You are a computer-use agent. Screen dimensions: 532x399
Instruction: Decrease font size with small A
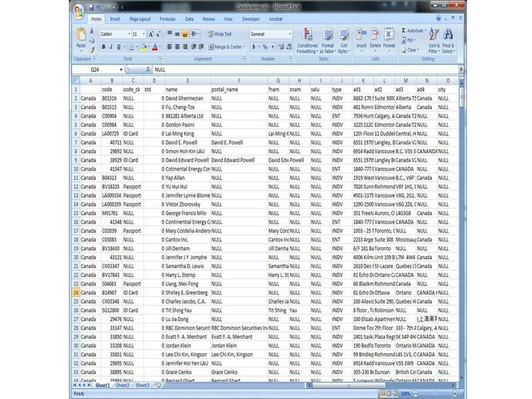tap(158, 34)
